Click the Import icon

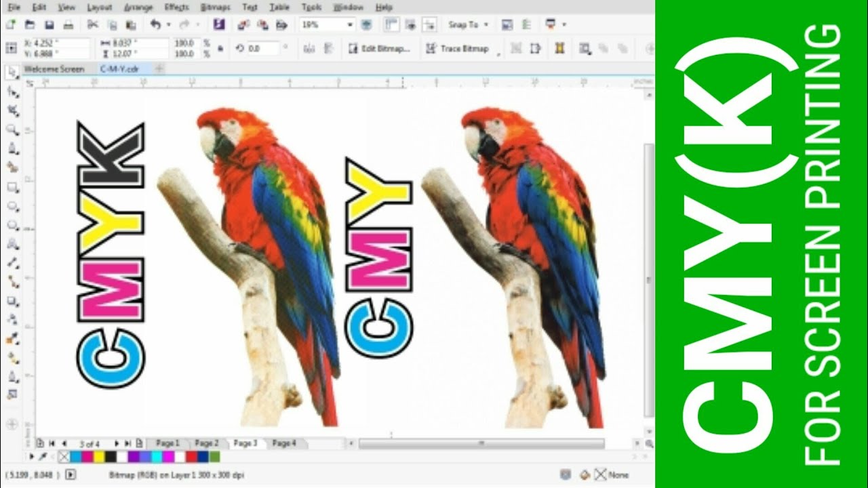pos(244,24)
